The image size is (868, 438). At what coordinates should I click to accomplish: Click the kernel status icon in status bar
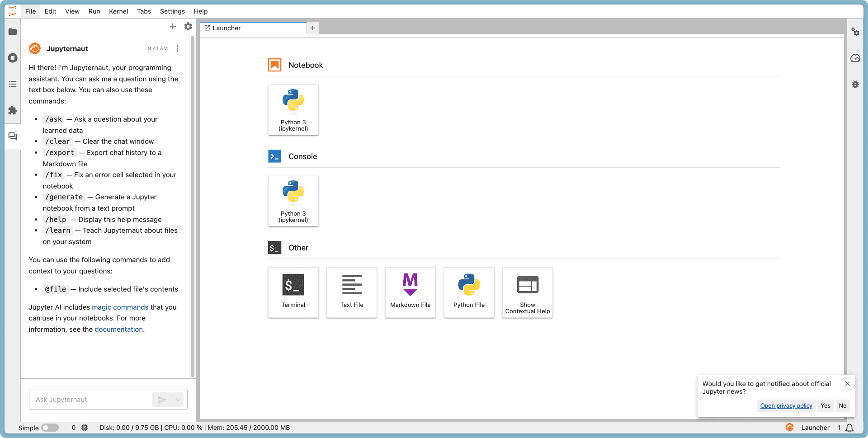coord(85,428)
